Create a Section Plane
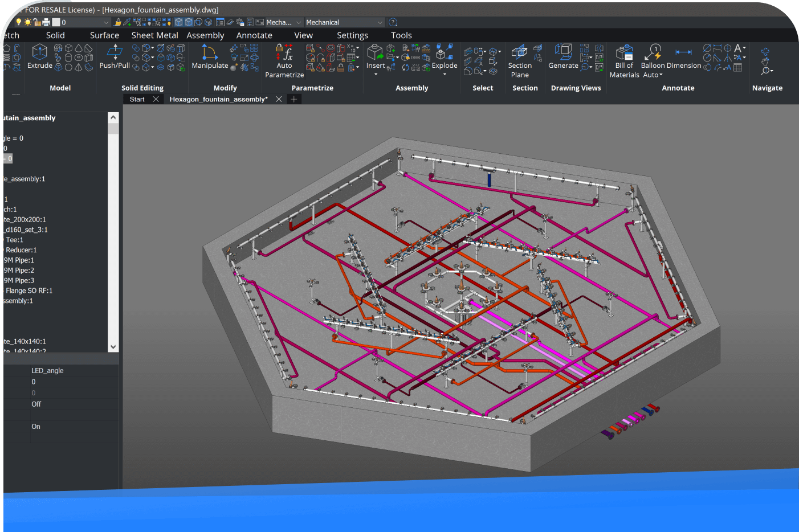Viewport: 799px width, 532px height. coord(520,61)
